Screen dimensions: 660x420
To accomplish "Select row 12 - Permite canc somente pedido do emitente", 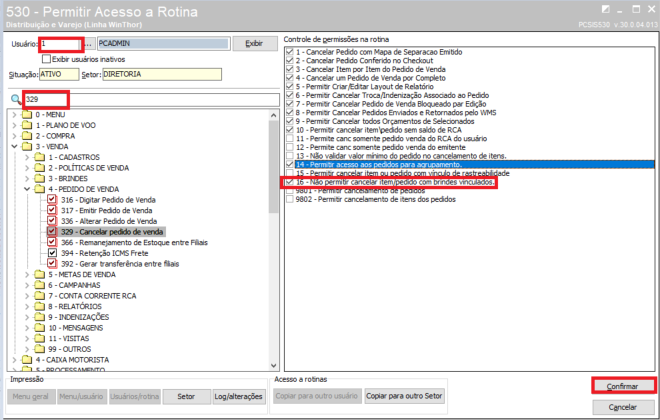I will tap(381, 147).
